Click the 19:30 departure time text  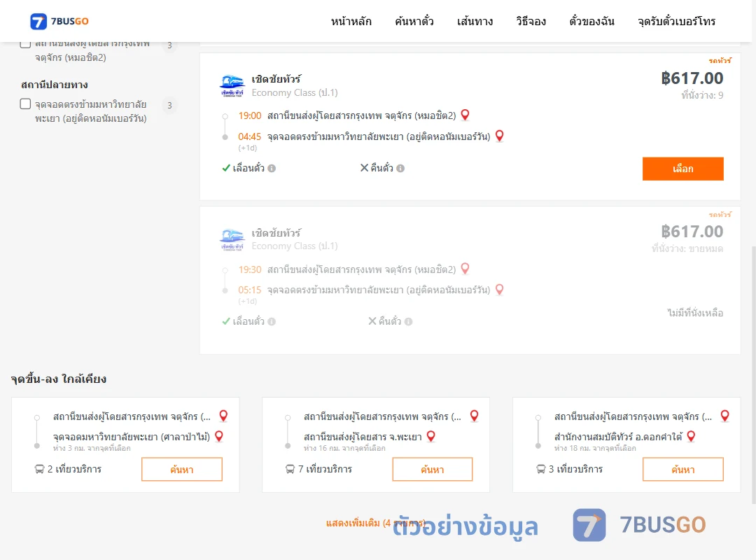click(x=250, y=269)
